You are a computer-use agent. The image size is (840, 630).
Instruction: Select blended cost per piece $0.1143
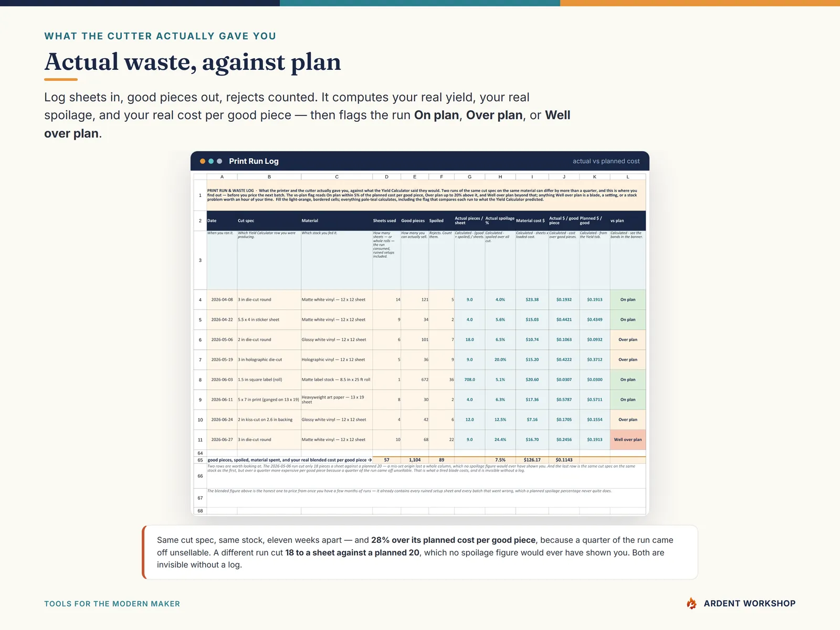click(564, 460)
